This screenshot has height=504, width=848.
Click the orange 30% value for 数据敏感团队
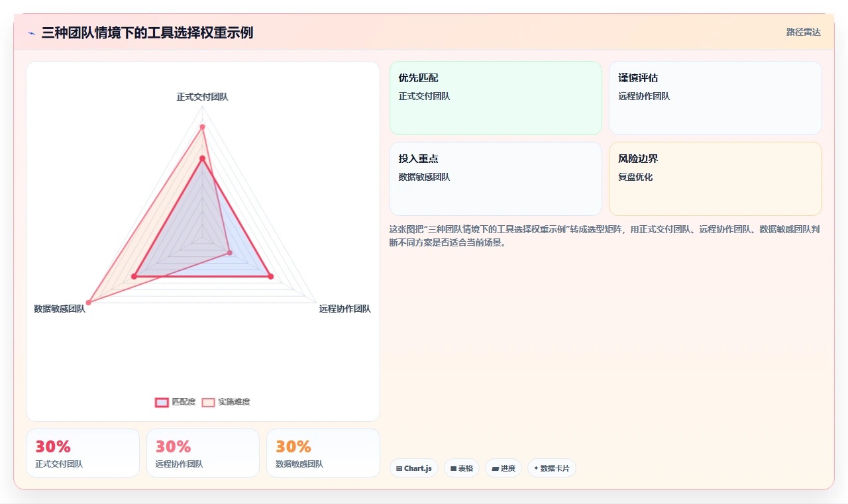[293, 446]
